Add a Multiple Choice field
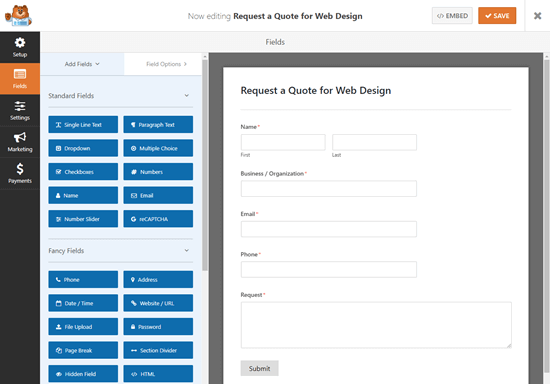The height and width of the screenshot is (384, 550). tap(158, 148)
